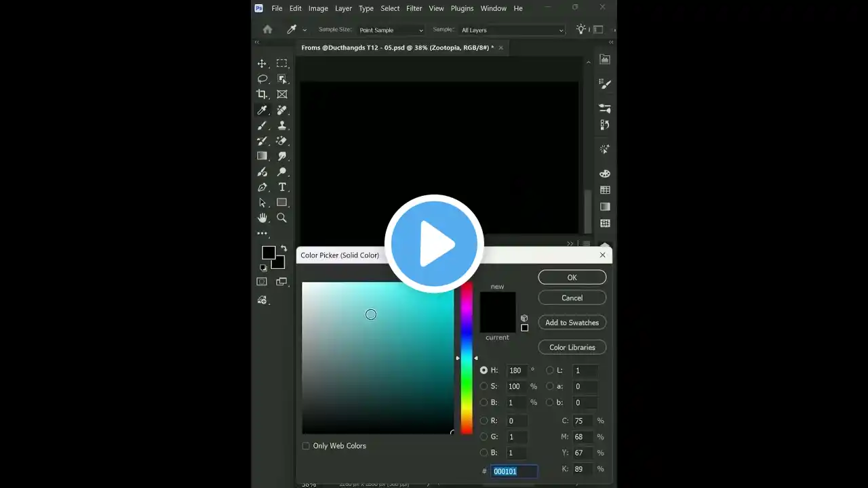Viewport: 868px width, 488px height.
Task: Click the new color preview swatch
Action: pos(498,302)
